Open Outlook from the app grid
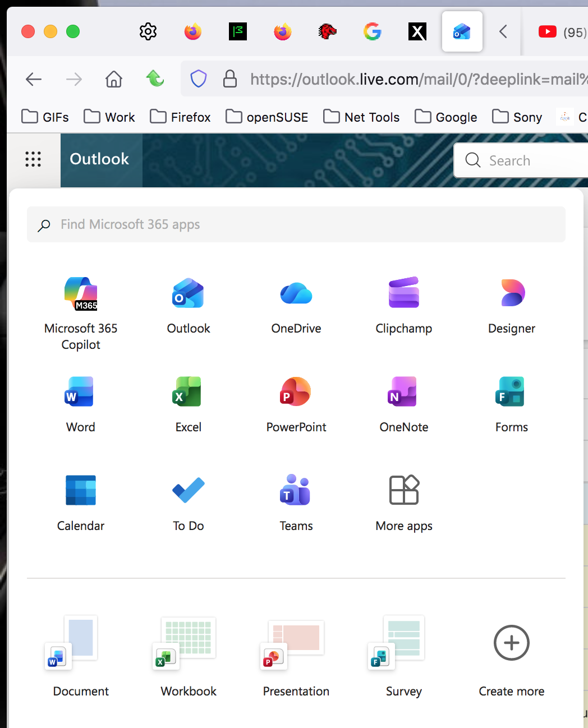The image size is (588, 728). coord(189,306)
